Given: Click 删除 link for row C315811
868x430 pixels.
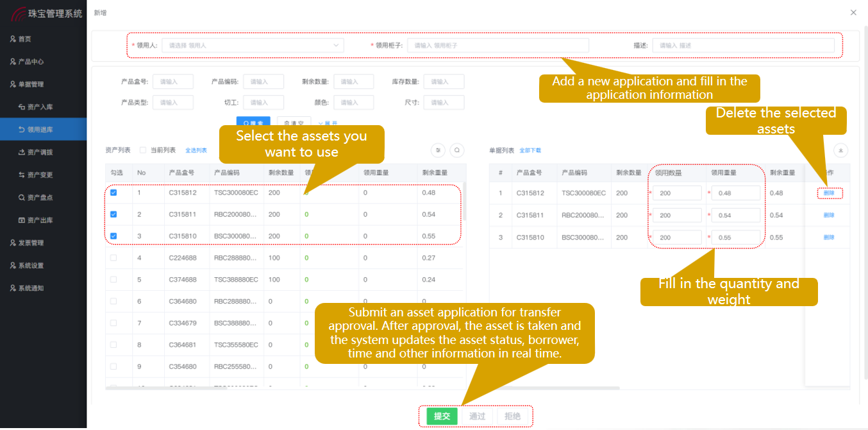Looking at the screenshot, I should coord(829,215).
